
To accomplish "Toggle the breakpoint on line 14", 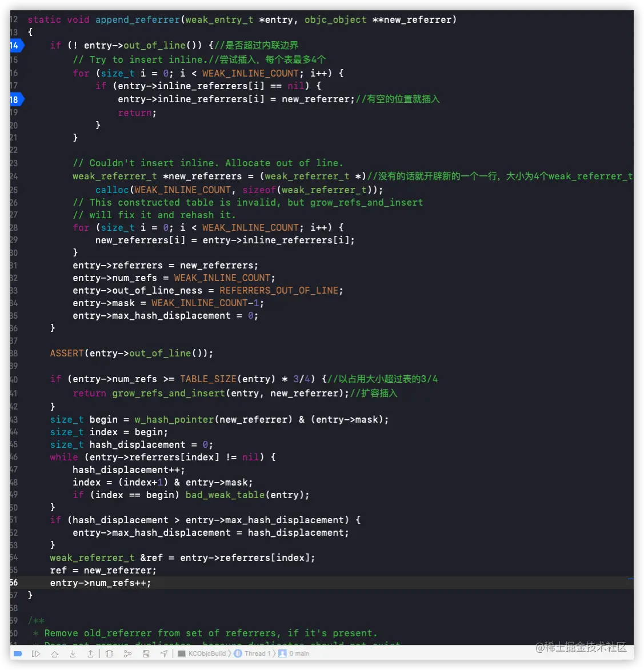I will pyautogui.click(x=16, y=45).
